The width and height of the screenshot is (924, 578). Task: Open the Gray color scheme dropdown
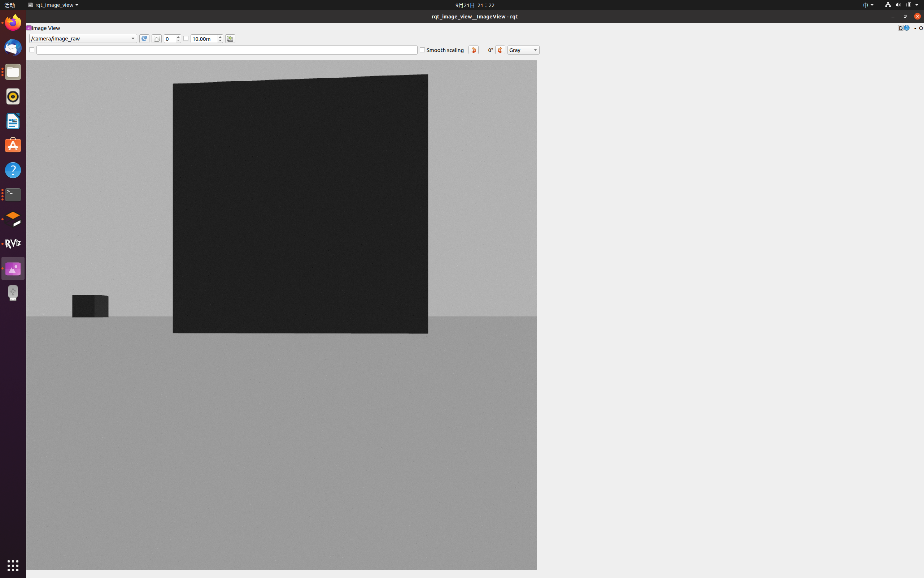coord(523,50)
